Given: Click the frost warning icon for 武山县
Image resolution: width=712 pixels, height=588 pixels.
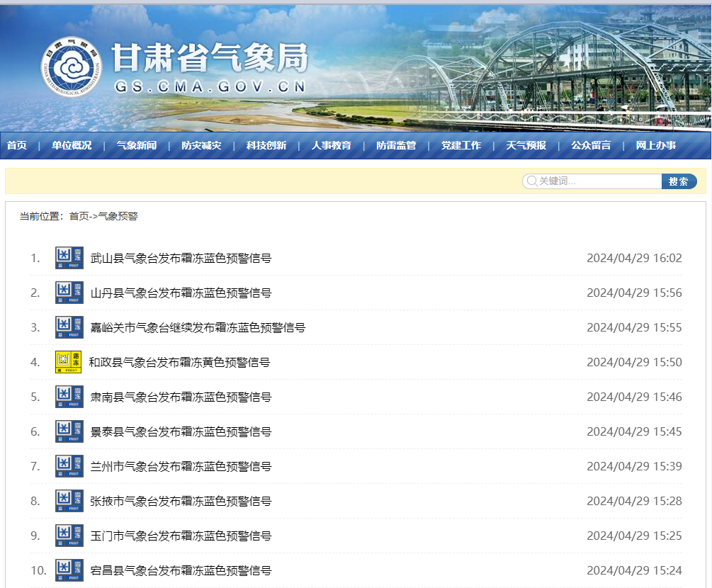Looking at the screenshot, I should [x=69, y=258].
